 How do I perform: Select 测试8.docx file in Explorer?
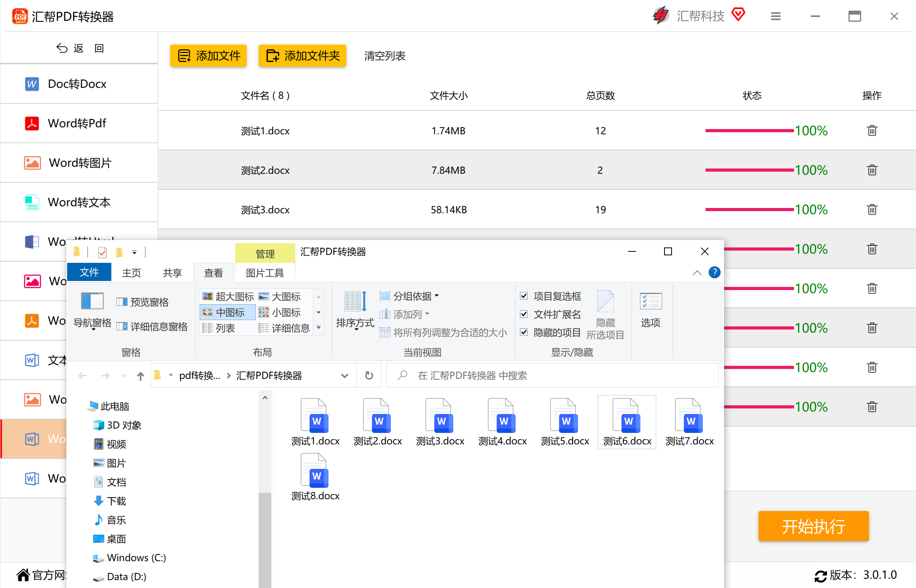click(x=315, y=477)
